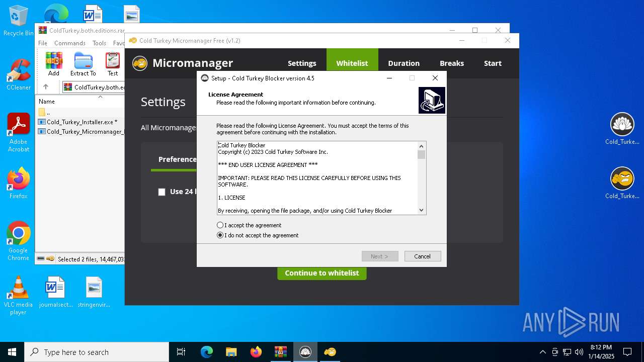Open the volume control in system tray

pos(579,352)
